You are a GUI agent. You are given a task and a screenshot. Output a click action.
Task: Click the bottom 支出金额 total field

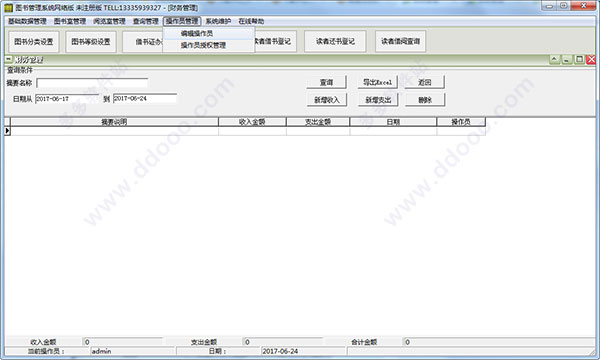[x=283, y=342]
